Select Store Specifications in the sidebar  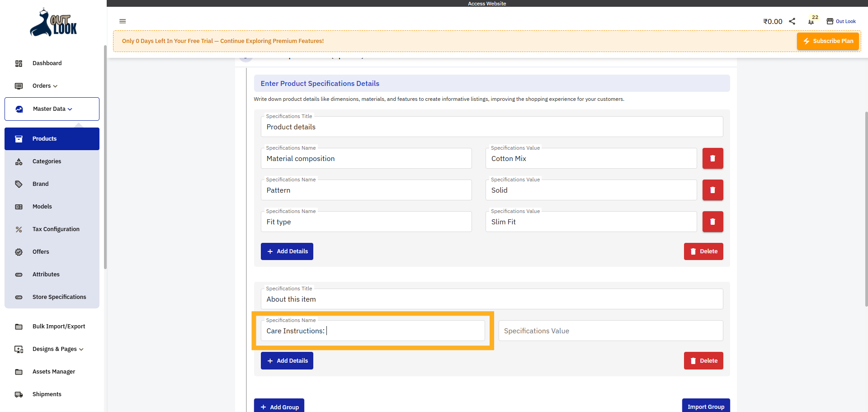[59, 297]
